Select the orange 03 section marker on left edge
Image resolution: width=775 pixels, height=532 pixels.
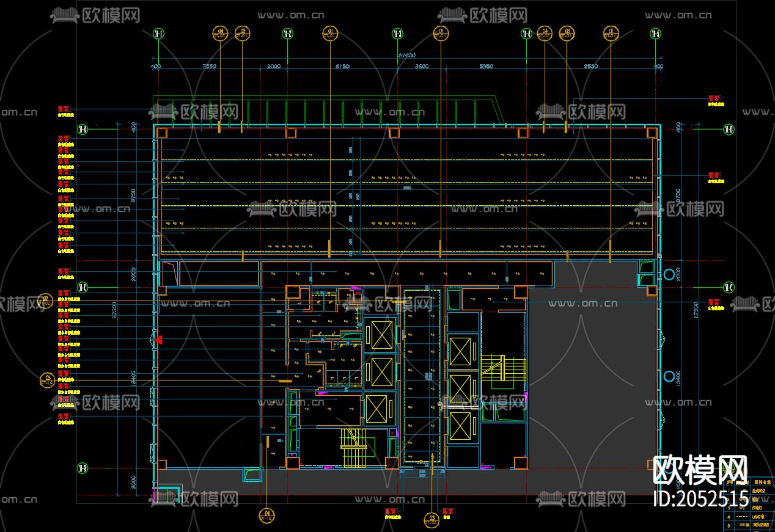48,380
